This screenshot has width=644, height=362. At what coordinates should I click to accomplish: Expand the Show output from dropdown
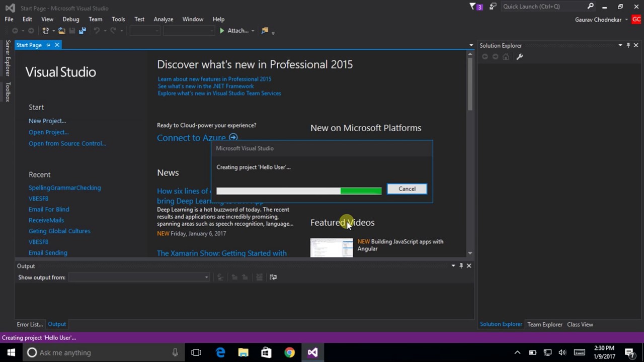[206, 277]
